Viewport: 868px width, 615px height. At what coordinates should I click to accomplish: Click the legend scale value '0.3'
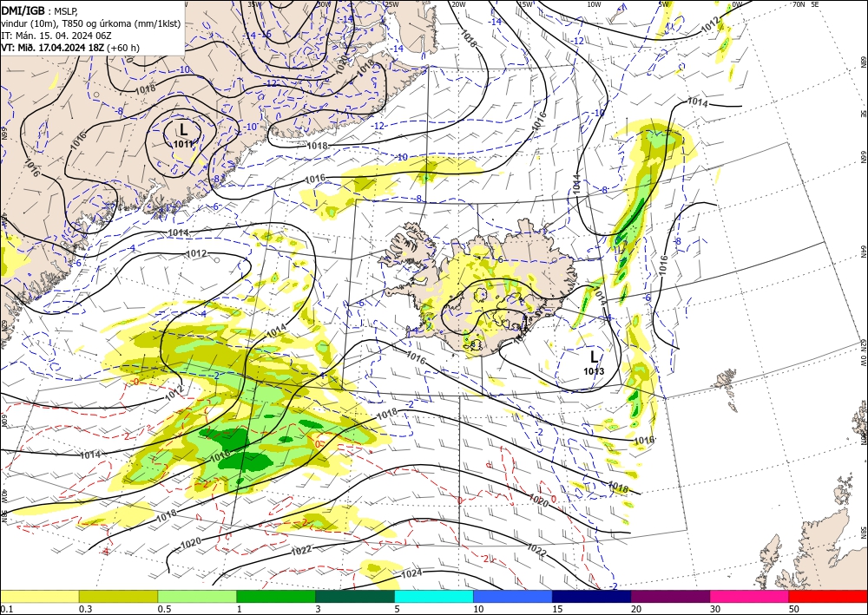click(x=85, y=609)
